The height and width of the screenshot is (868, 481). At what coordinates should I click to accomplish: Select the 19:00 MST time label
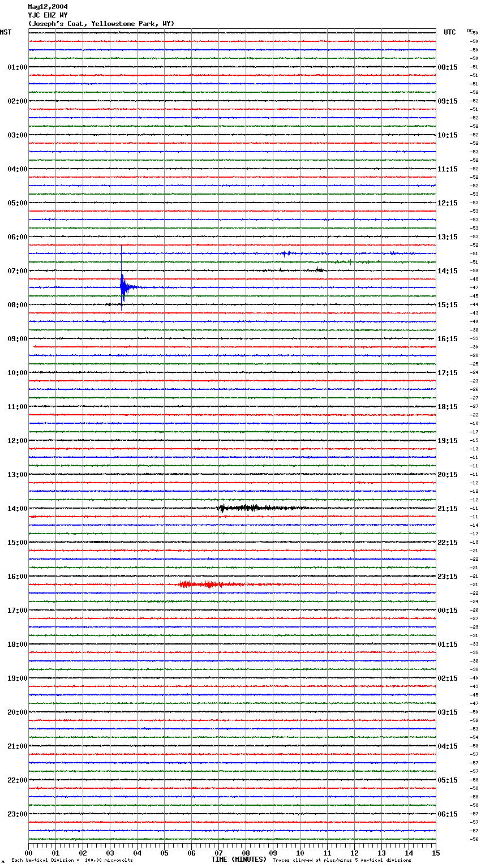(x=17, y=678)
